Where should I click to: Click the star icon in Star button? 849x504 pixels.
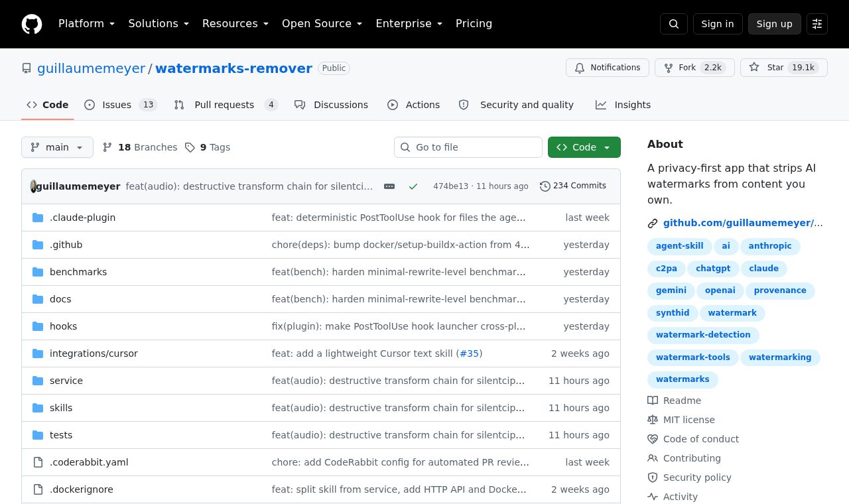click(x=754, y=68)
